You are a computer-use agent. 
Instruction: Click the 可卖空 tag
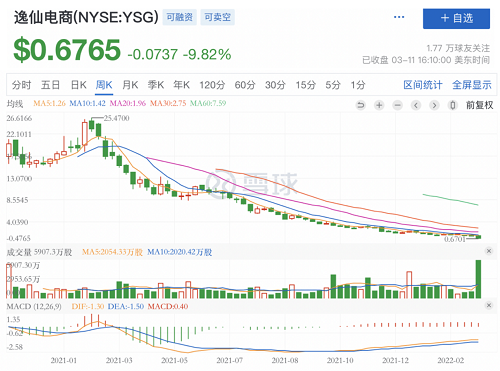(x=218, y=17)
